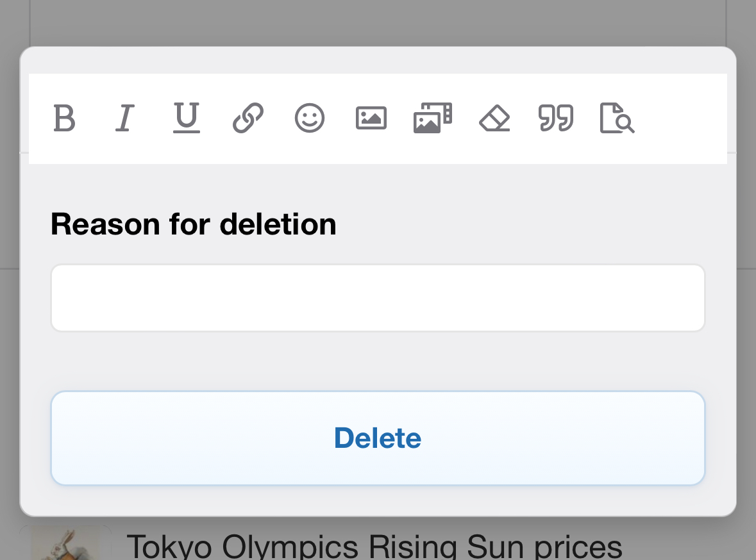Dismiss the dialog via the dimmed backdrop above
This screenshot has height=560, width=756.
tap(378, 22)
